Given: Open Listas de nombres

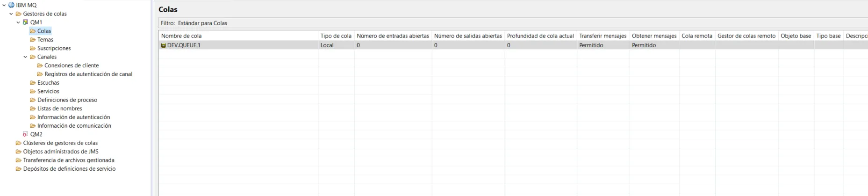Looking at the screenshot, I should [x=59, y=109].
